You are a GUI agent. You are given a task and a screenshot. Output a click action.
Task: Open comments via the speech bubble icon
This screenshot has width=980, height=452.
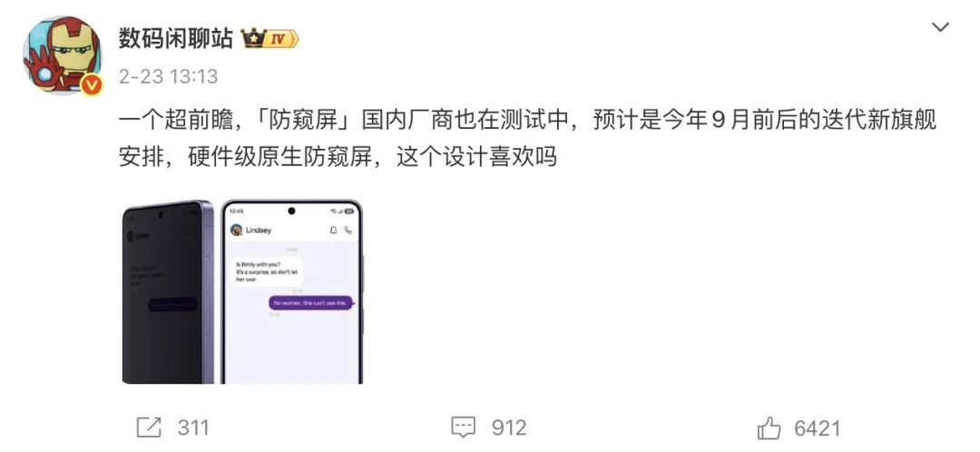point(463,428)
